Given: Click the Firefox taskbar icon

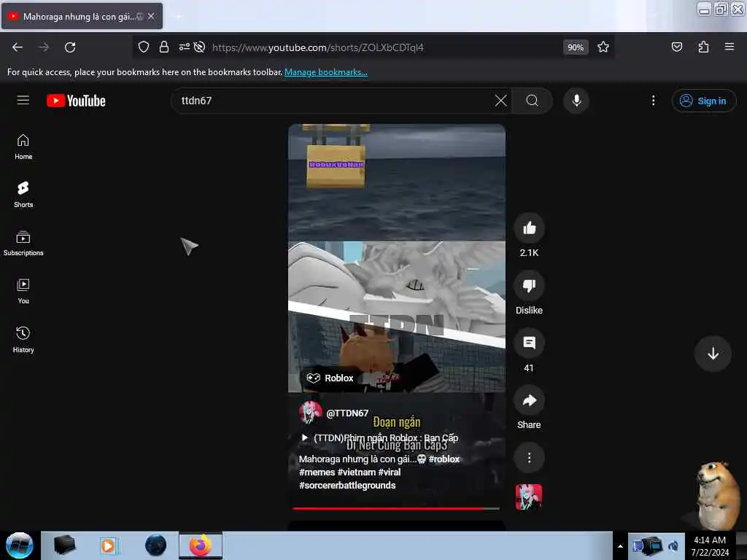Looking at the screenshot, I should pos(201,545).
